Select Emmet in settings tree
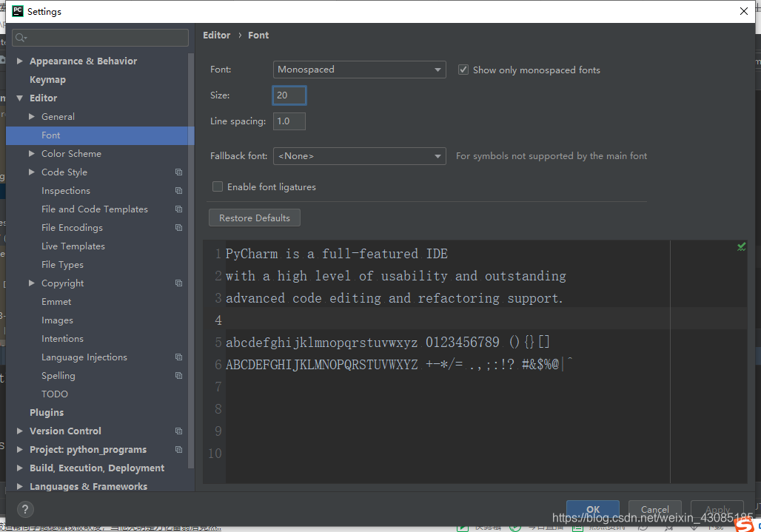The image size is (761, 532). (x=56, y=302)
